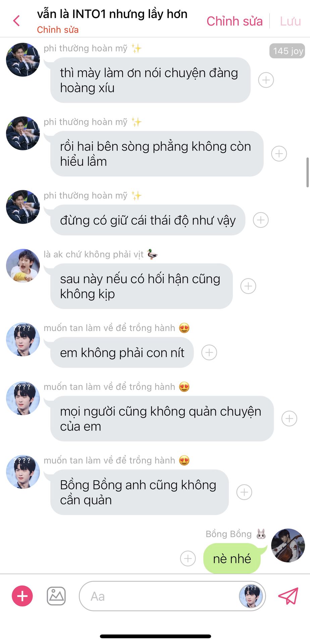Viewport: 310px width, 644px height.
Task: Tap the pink plus add button
Action: [x=22, y=596]
